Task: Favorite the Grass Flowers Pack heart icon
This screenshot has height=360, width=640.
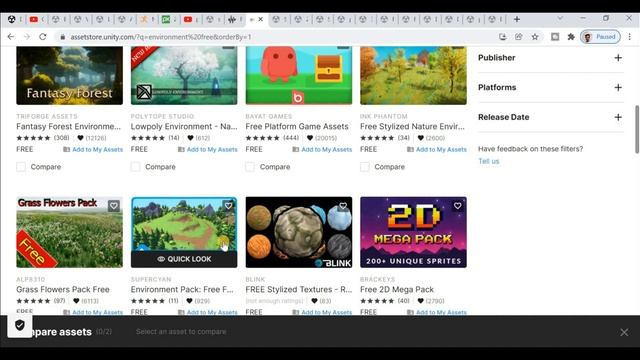Action: tap(113, 206)
